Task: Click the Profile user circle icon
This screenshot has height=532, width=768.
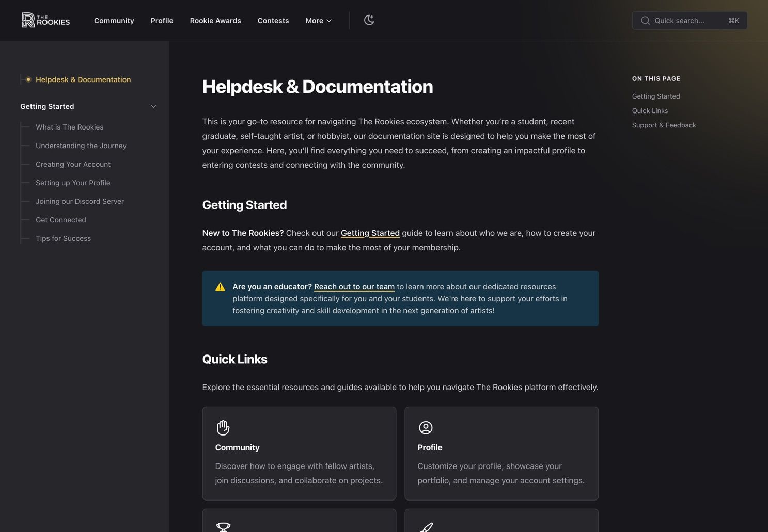Action: (x=426, y=427)
